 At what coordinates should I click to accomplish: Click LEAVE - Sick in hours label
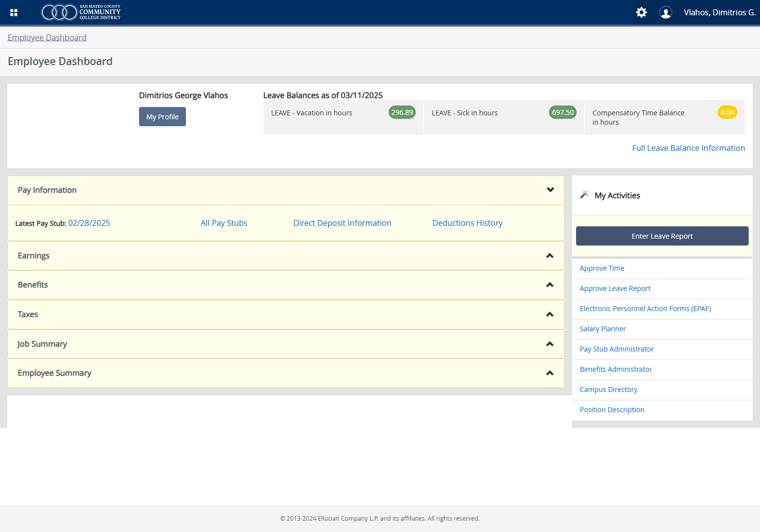pos(465,113)
